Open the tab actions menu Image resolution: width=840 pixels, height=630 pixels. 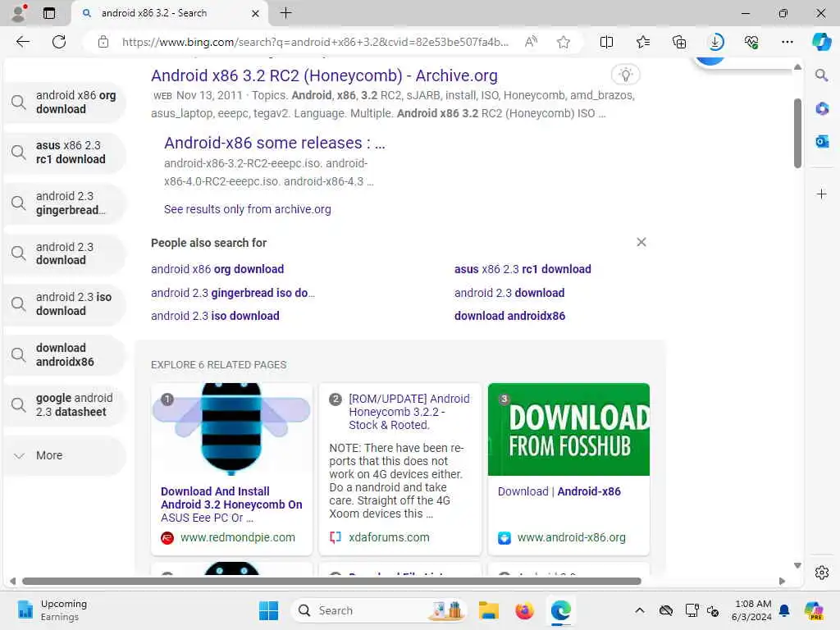coord(48,13)
